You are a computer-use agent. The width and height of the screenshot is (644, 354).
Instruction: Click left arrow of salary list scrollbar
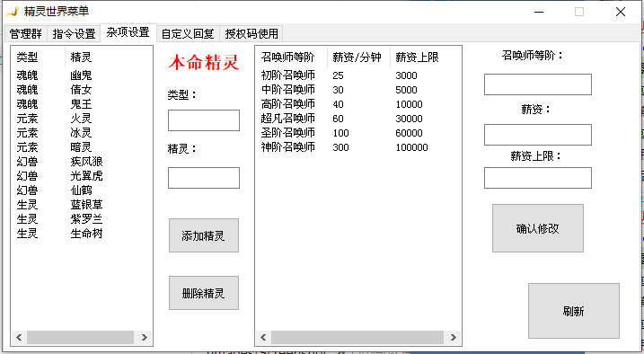[263, 337]
